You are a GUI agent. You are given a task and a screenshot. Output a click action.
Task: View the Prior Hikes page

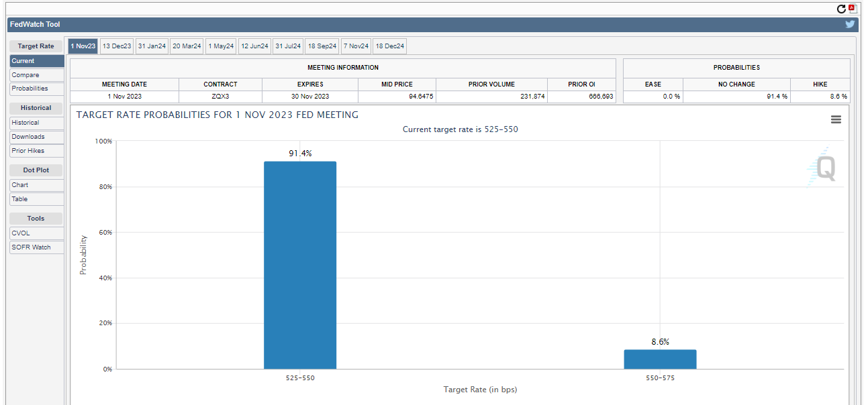[x=37, y=151]
